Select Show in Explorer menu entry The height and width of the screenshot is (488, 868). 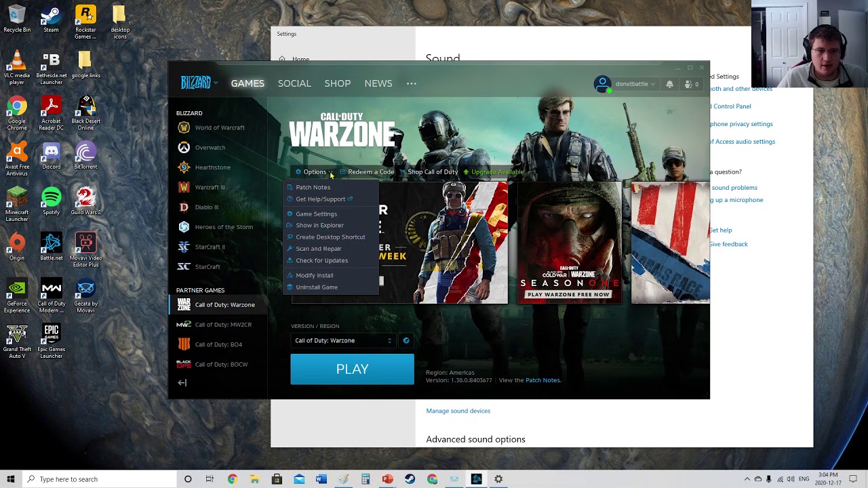point(319,226)
